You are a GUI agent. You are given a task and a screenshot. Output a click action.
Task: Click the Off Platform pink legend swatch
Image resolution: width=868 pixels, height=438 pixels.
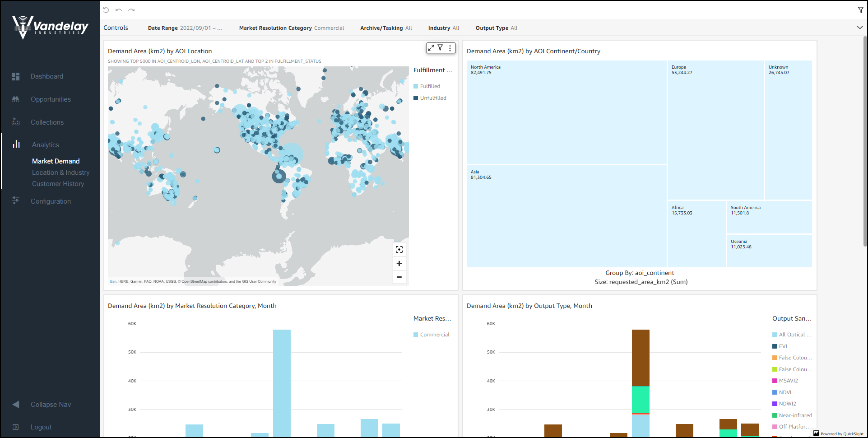(775, 427)
